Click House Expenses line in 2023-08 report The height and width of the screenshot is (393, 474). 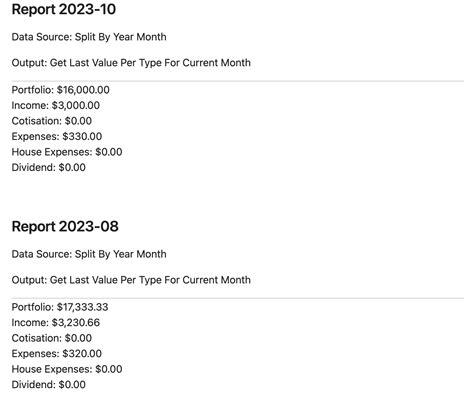[67, 369]
